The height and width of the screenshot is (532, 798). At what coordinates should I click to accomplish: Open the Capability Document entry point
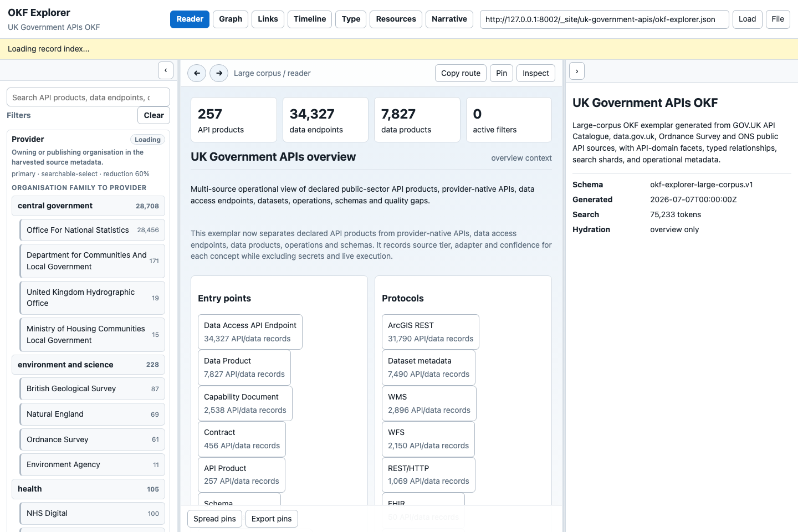(x=245, y=403)
